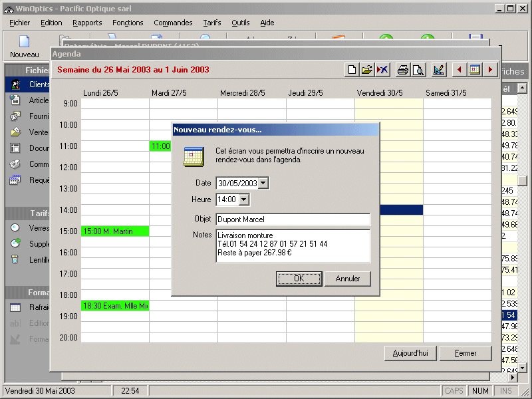Viewport: 532px width, 399px height.
Task: Expand the Heure time dropdown
Action: [244, 199]
